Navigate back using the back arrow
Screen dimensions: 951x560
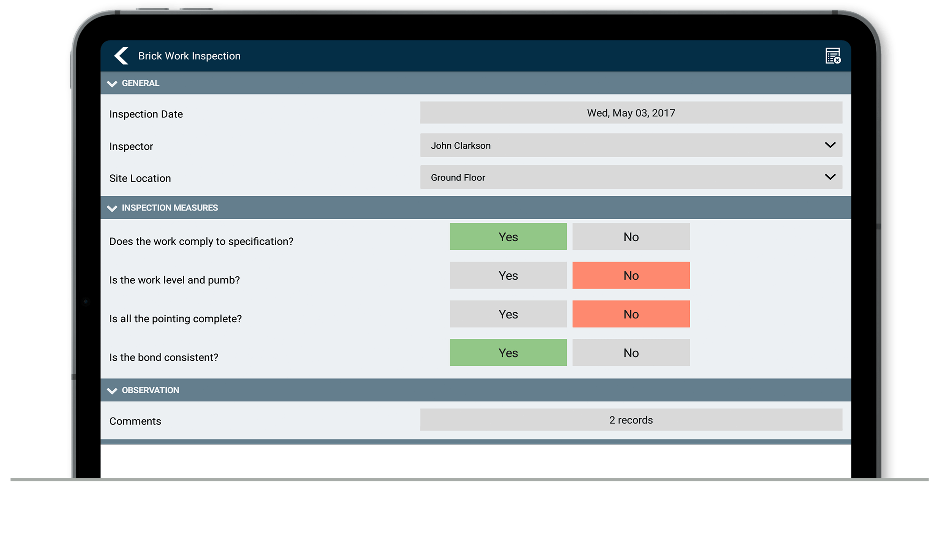pos(121,55)
